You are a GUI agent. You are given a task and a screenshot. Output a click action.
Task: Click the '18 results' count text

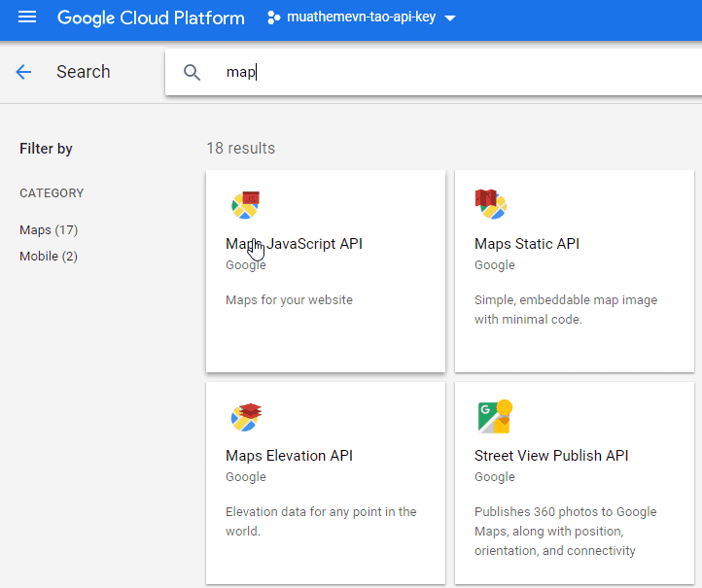241,148
